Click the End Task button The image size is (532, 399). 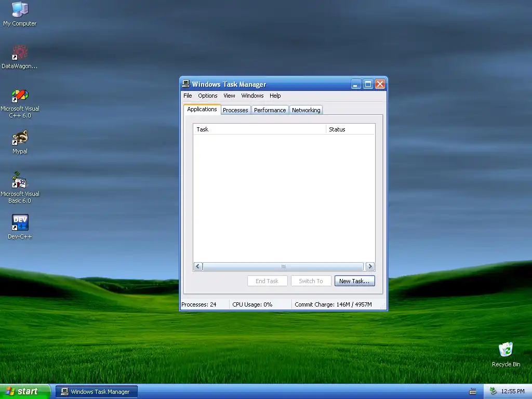point(268,281)
